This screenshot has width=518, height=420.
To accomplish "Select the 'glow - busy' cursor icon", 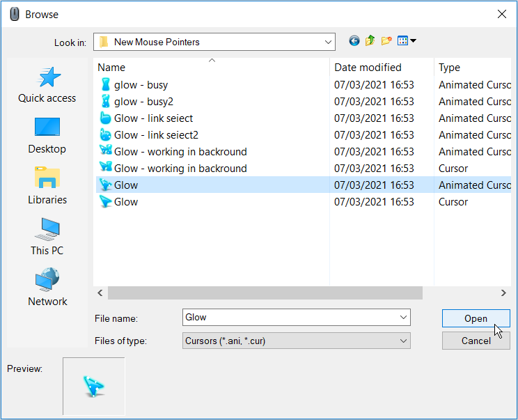I will pyautogui.click(x=105, y=84).
